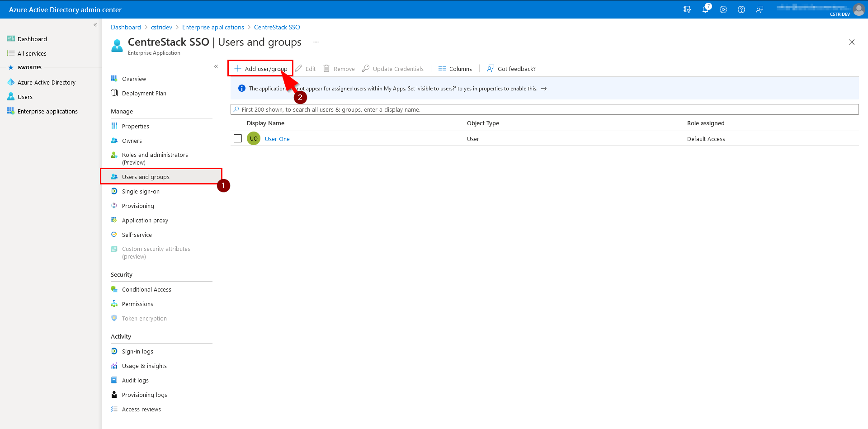This screenshot has height=429, width=868.
Task: Sort by Display Name column header
Action: 265,123
